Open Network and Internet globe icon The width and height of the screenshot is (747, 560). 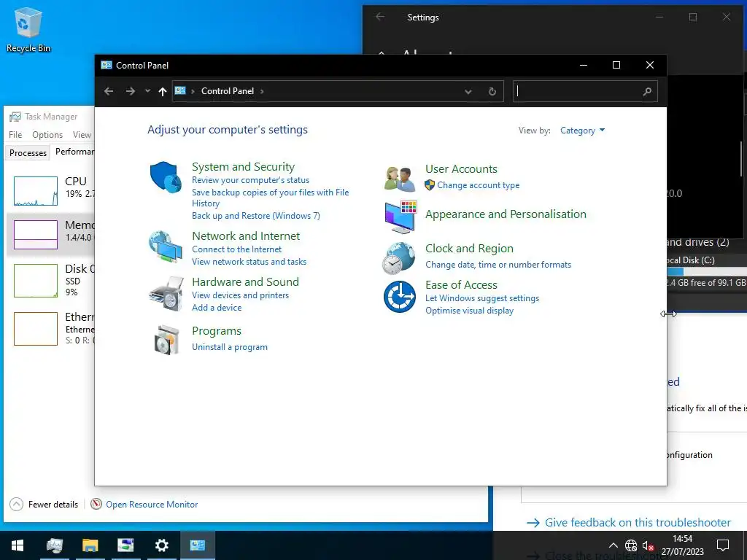coord(166,246)
